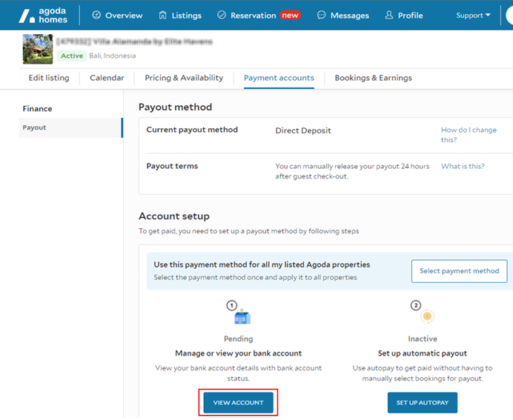Image resolution: width=513 pixels, height=420 pixels.
Task: Click the villa property thumbnail image
Action: [38, 49]
